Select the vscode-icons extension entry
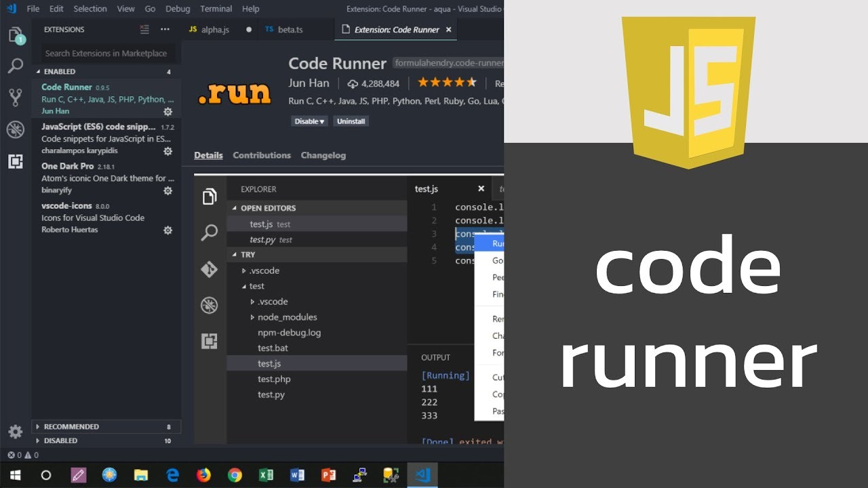 [106, 218]
